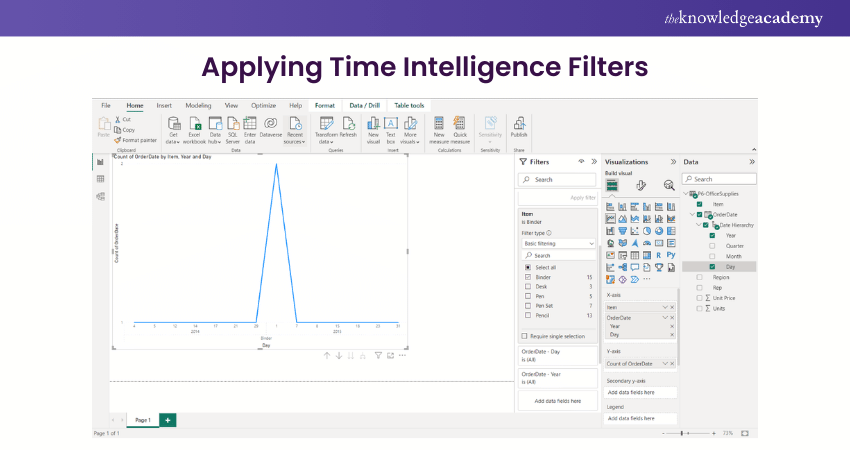Click the New measure icon
The height and width of the screenshot is (450, 850).
click(438, 126)
